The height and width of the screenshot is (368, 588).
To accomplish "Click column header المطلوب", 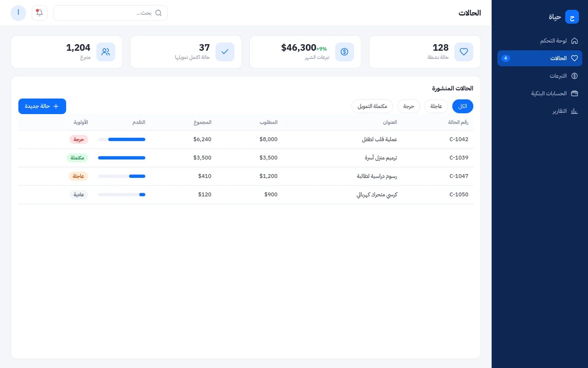I will (269, 122).
